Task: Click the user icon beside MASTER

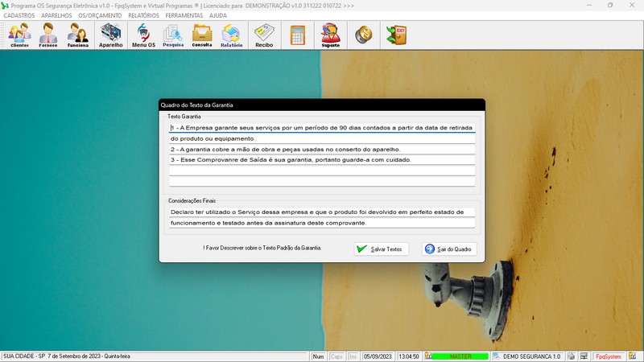Action: pos(428,356)
